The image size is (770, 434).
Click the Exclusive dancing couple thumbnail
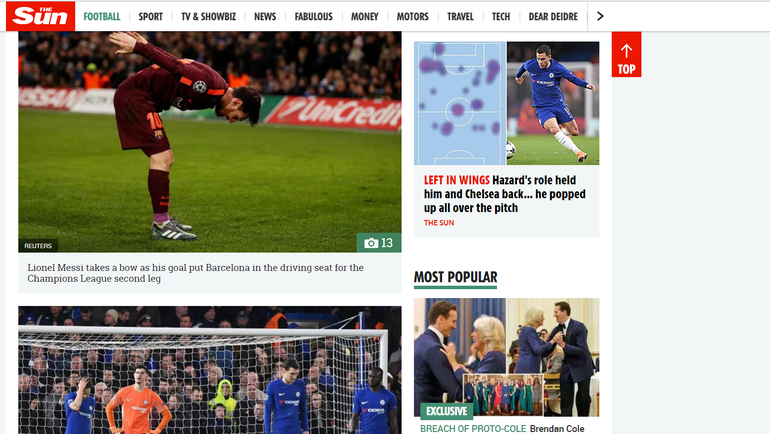[506, 357]
